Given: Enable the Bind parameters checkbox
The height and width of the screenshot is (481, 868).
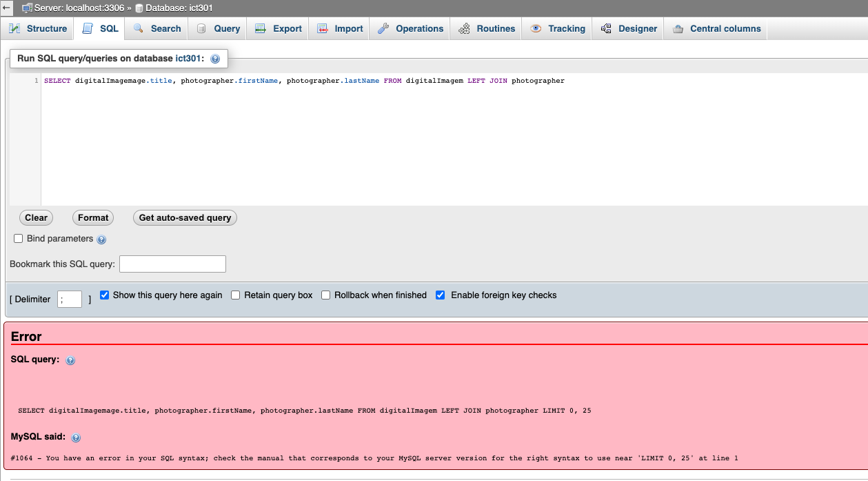Looking at the screenshot, I should click(19, 239).
